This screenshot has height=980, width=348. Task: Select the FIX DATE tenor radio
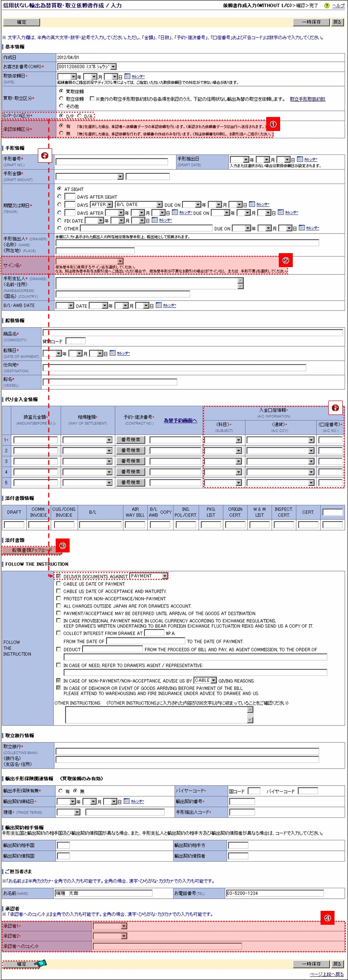coord(60,221)
